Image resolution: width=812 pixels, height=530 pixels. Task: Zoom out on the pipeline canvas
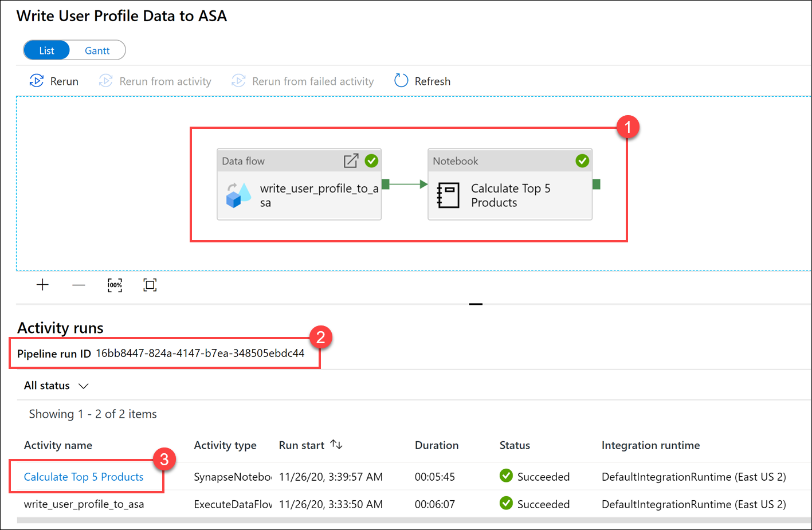tap(78, 284)
